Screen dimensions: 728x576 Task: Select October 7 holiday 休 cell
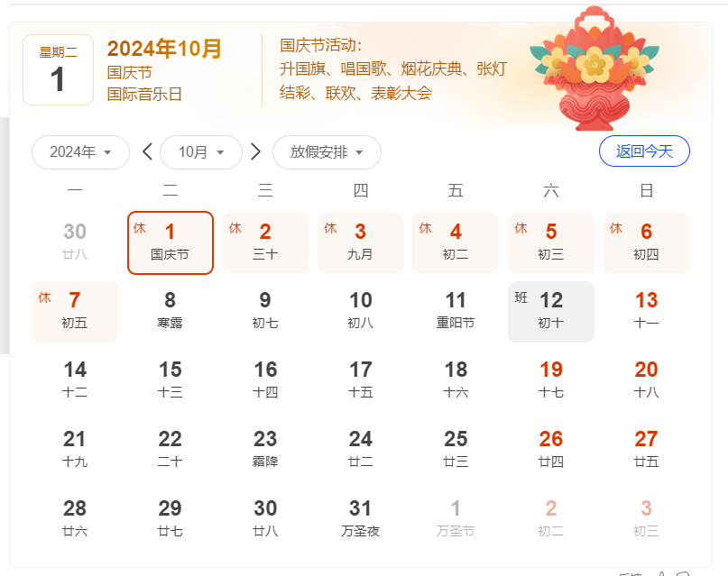pos(75,312)
